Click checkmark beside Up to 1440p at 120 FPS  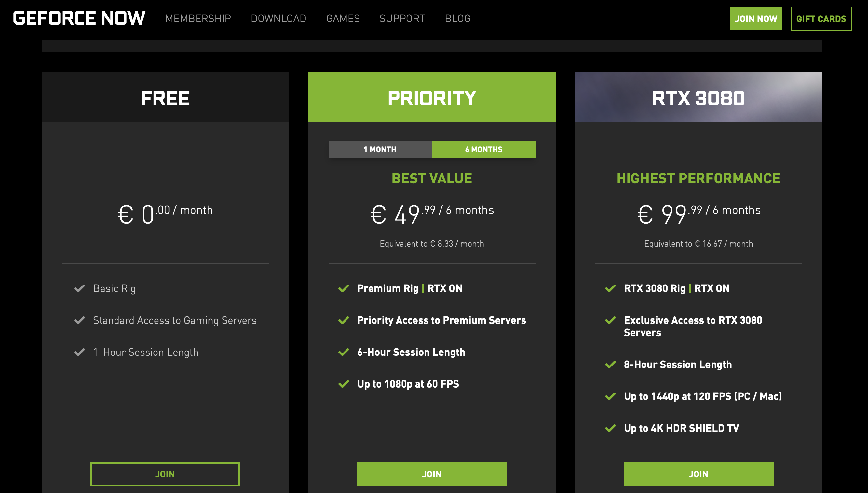611,396
